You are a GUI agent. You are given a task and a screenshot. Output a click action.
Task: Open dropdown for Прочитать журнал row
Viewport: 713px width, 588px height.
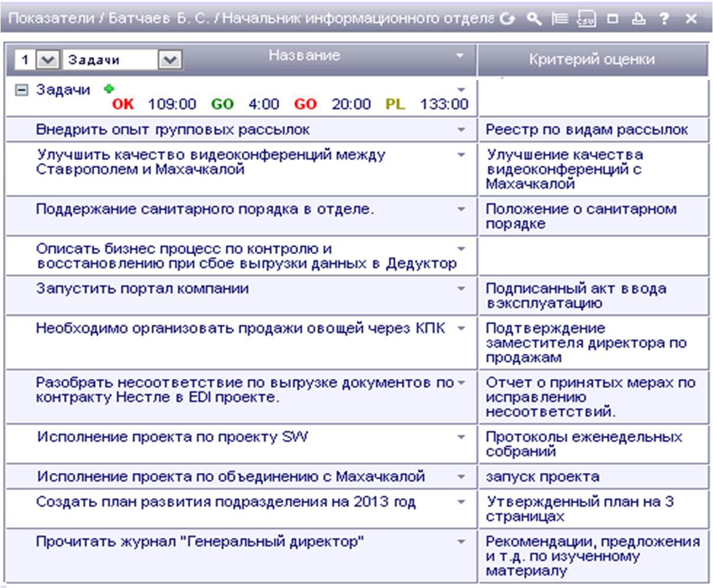[x=462, y=542]
